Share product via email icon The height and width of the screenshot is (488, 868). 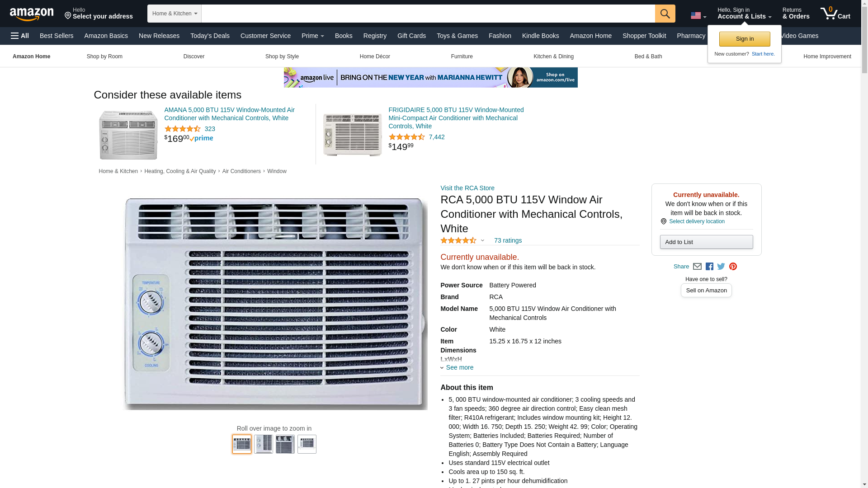click(697, 267)
